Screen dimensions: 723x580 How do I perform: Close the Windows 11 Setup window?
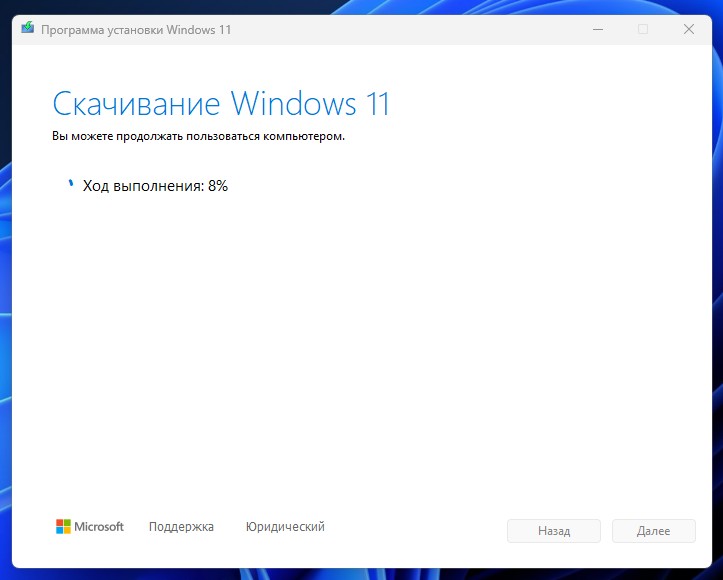[689, 30]
